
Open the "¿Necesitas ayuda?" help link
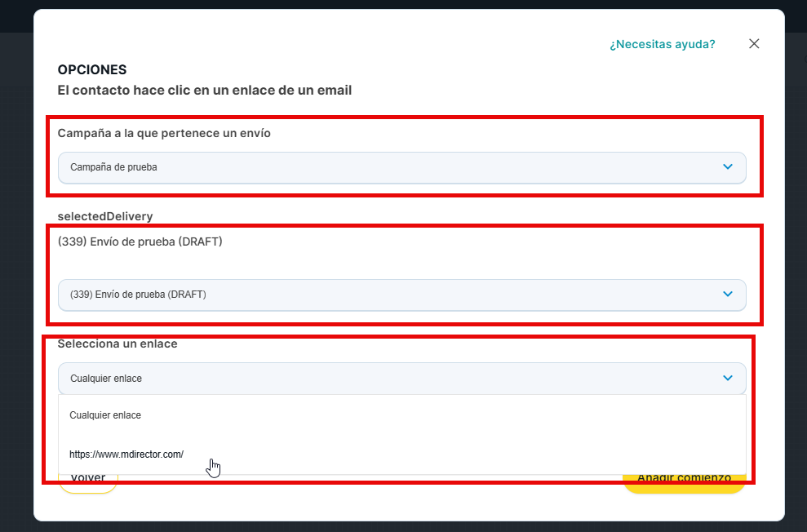click(662, 44)
